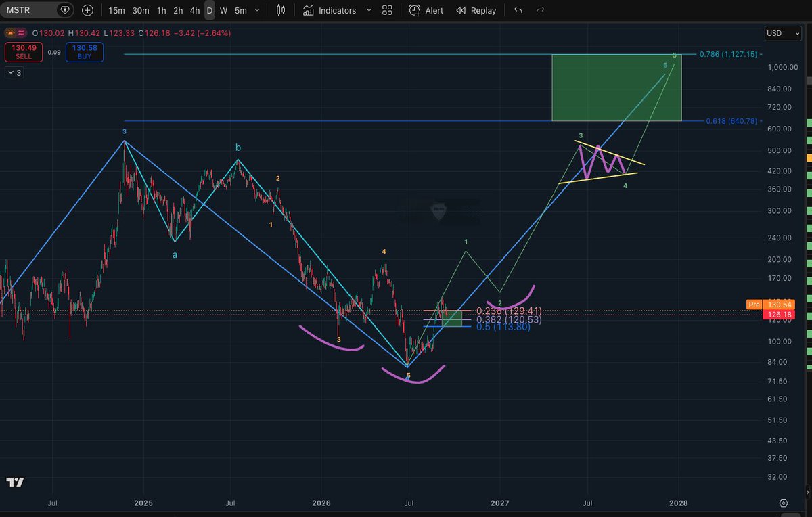Viewport: 812px width, 517px height.
Task: Switch to the 30m timeframe
Action: (x=141, y=11)
